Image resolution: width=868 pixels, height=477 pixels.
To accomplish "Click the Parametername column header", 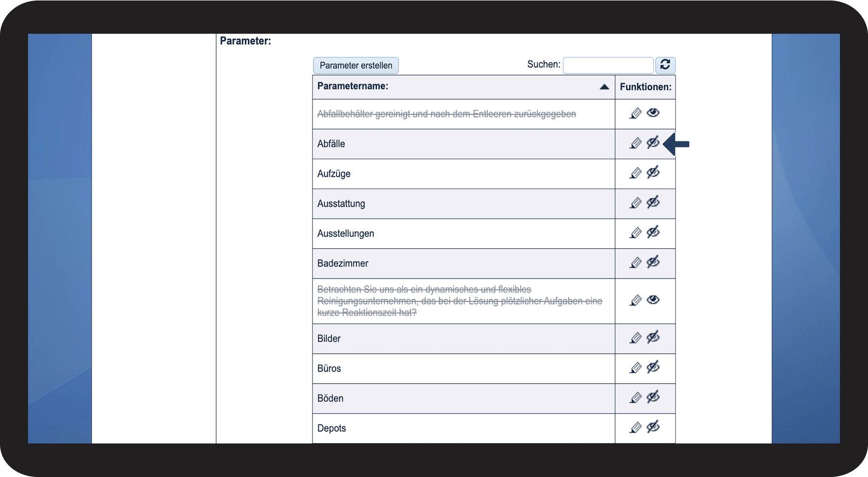I will tap(353, 86).
